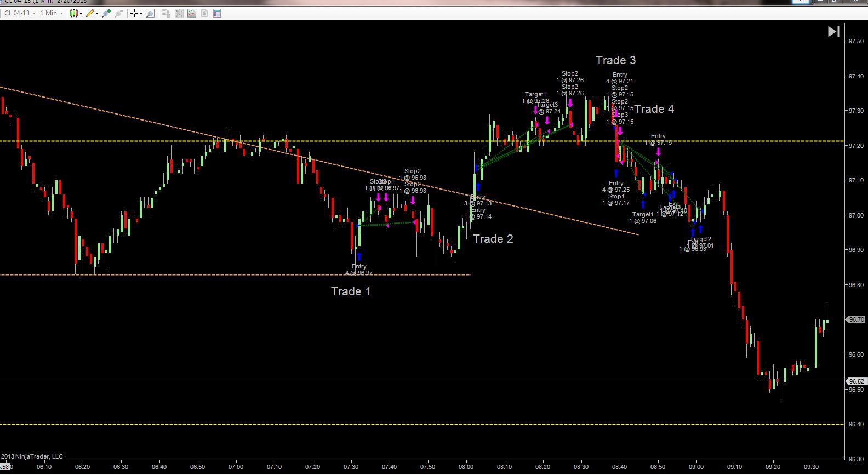
Task: Open the Indicators line-graph icon
Action: point(192,13)
